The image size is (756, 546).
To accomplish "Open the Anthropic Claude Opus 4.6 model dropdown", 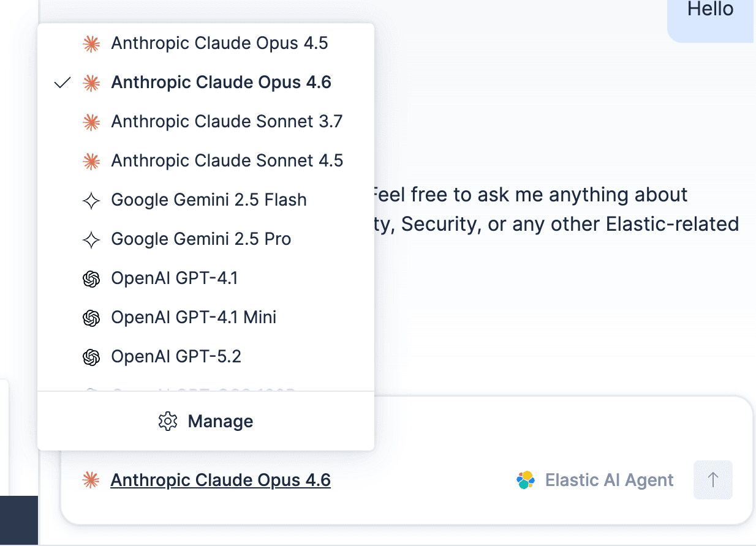I will tap(220, 480).
